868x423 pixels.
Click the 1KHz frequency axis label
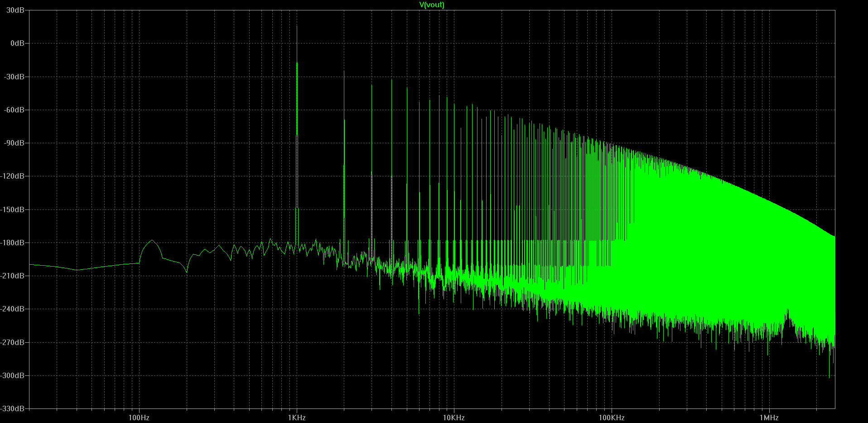297,418
